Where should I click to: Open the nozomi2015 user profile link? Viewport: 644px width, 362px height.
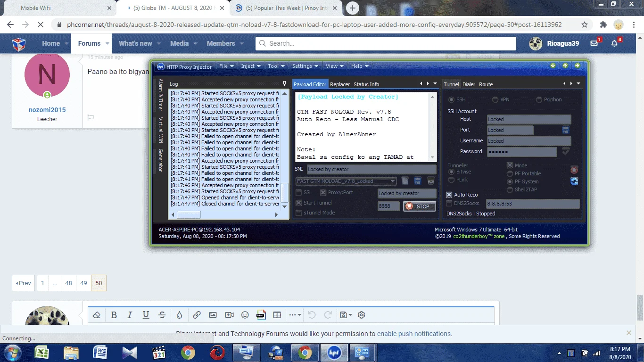tap(47, 110)
